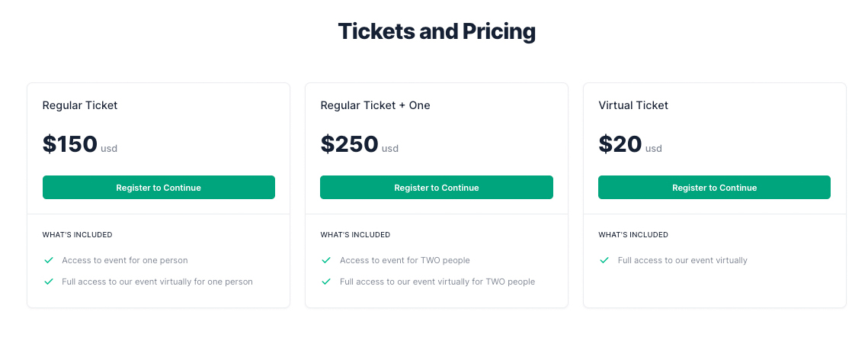
Task: Select the Regular Ticket title
Action: tap(80, 105)
